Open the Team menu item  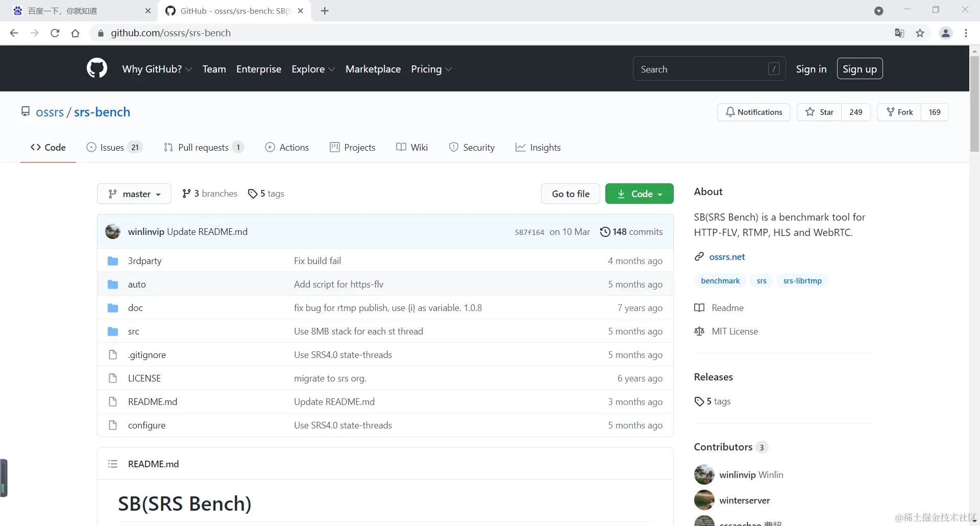pos(214,69)
